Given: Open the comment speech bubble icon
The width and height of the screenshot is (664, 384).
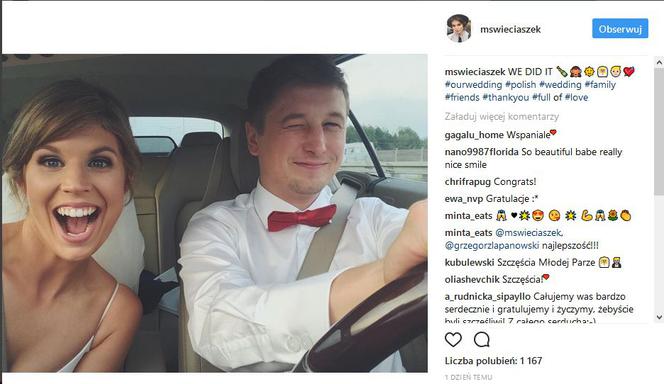Looking at the screenshot, I should click(x=481, y=340).
